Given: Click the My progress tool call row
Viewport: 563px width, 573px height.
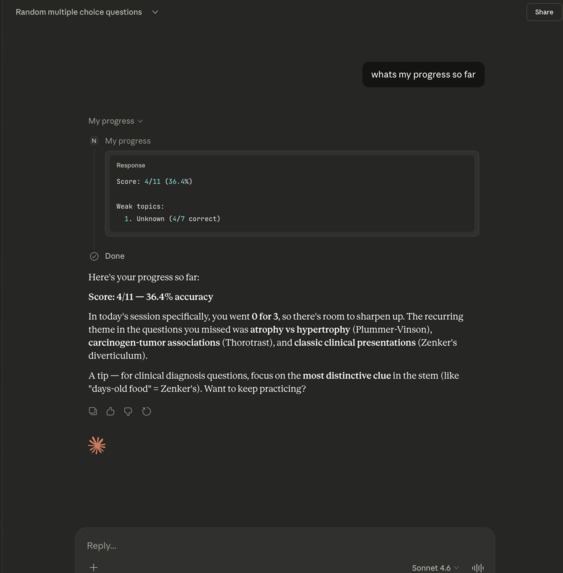Looking at the screenshot, I should (x=128, y=141).
